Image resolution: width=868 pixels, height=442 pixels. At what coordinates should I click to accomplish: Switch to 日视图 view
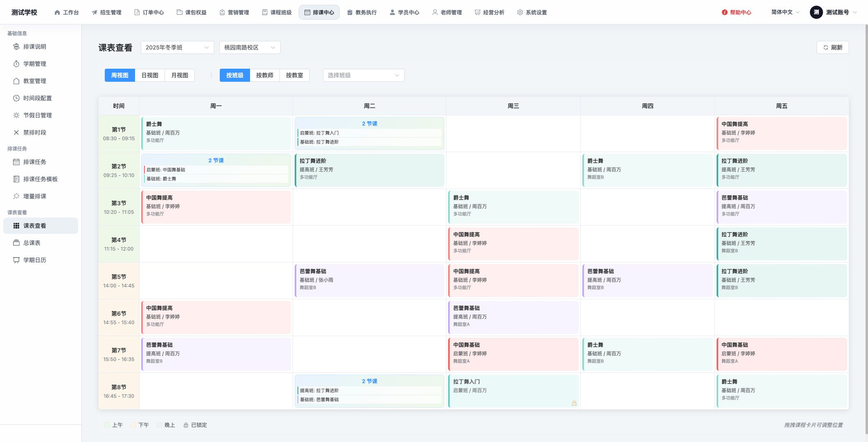pos(150,75)
